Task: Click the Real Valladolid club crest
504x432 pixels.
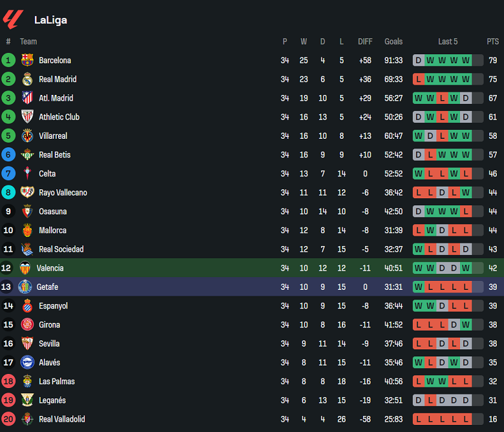Action: pos(27,419)
